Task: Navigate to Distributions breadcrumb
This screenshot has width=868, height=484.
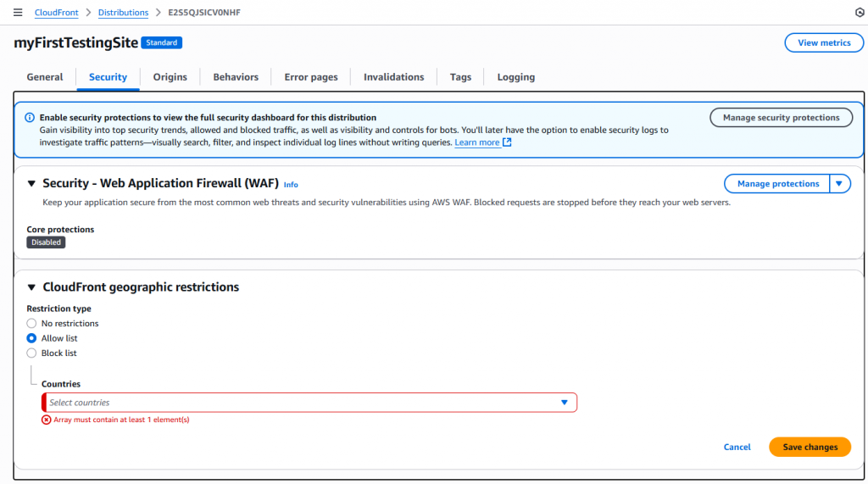Action: coord(124,12)
